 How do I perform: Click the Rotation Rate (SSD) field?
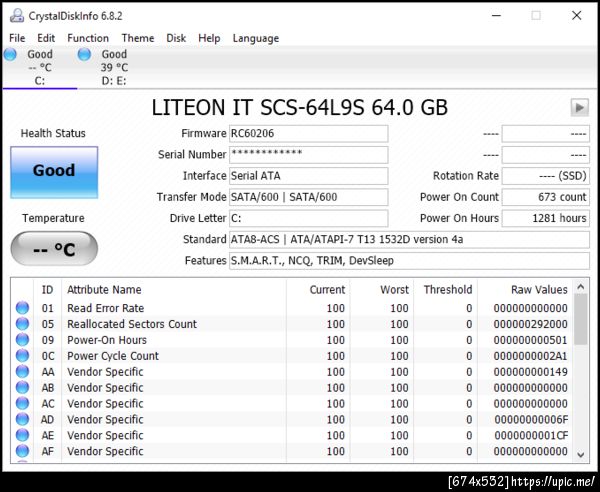(x=545, y=176)
